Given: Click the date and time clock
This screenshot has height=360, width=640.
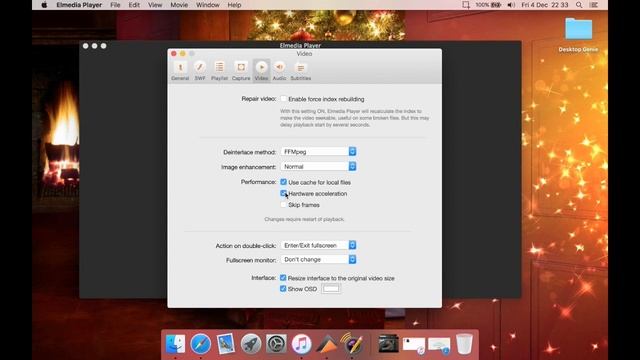Looking at the screenshot, I should 544,5.
